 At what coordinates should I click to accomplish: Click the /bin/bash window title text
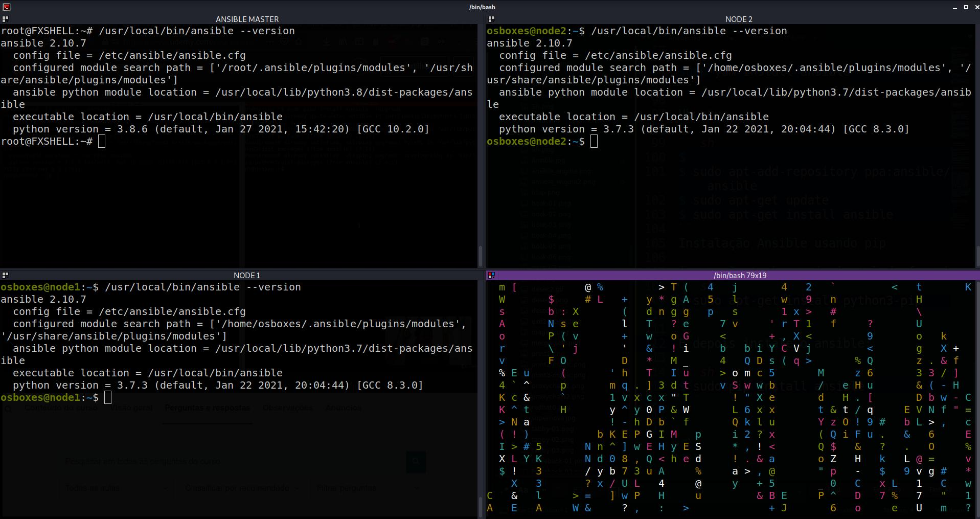tap(482, 7)
